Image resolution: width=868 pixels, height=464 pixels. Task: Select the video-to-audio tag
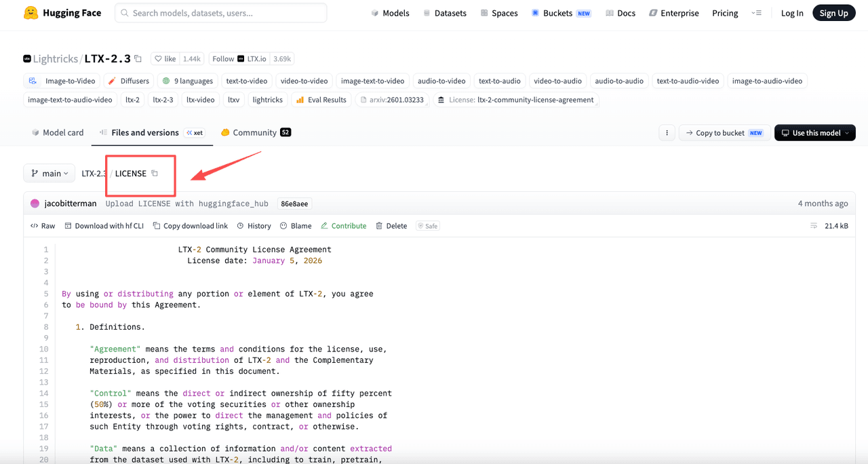click(x=557, y=81)
